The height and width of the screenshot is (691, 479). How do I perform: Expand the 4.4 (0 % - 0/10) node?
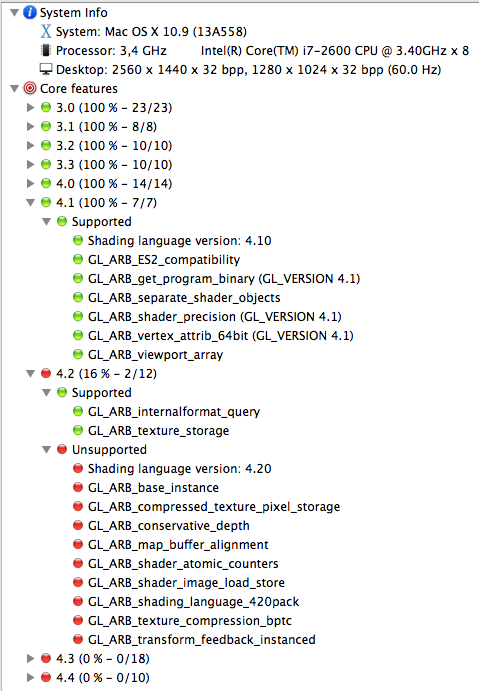pos(30,677)
